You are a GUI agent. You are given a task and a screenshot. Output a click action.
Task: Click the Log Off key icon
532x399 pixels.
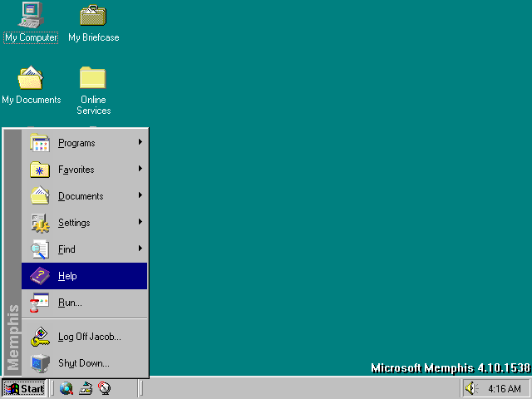(x=40, y=337)
